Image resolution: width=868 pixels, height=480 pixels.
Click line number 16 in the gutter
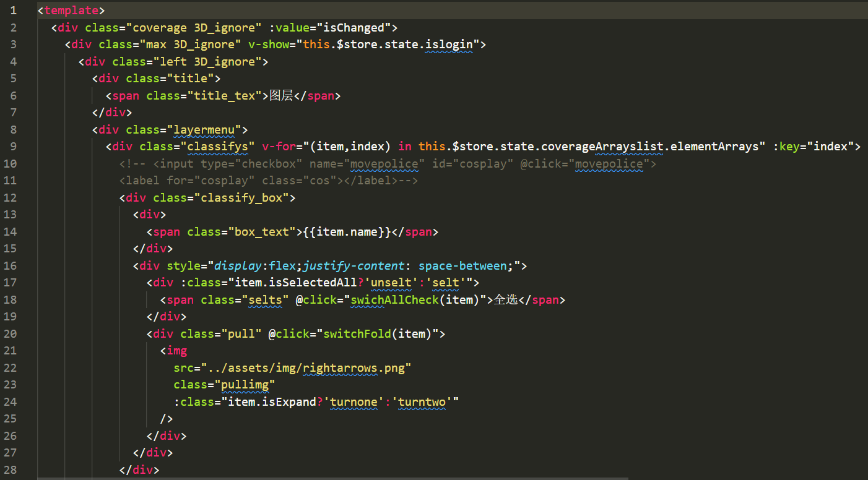tap(10, 266)
